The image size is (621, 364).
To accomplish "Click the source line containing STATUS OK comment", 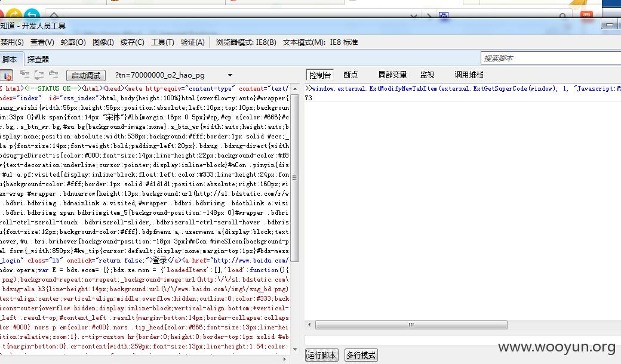I will coord(145,89).
